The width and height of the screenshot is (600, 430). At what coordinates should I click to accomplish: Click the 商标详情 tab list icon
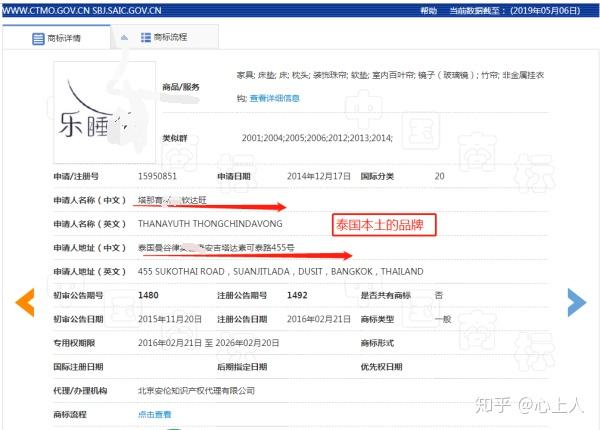(38, 39)
